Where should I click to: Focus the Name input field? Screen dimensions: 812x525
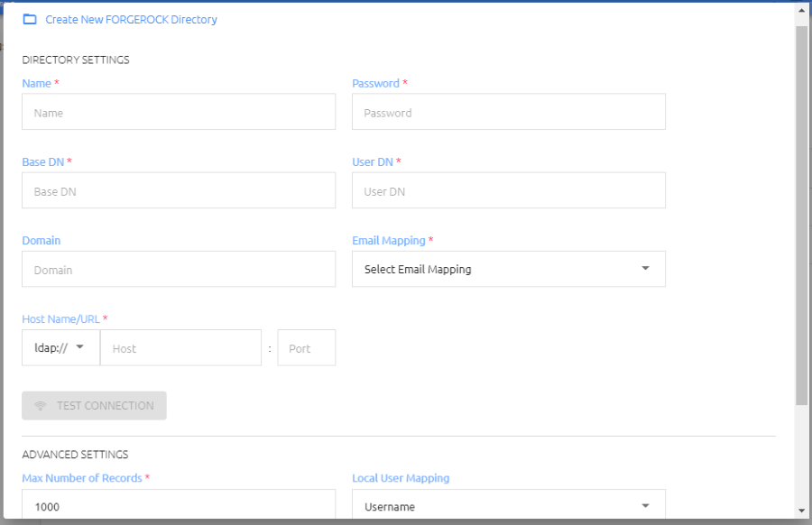click(x=179, y=112)
